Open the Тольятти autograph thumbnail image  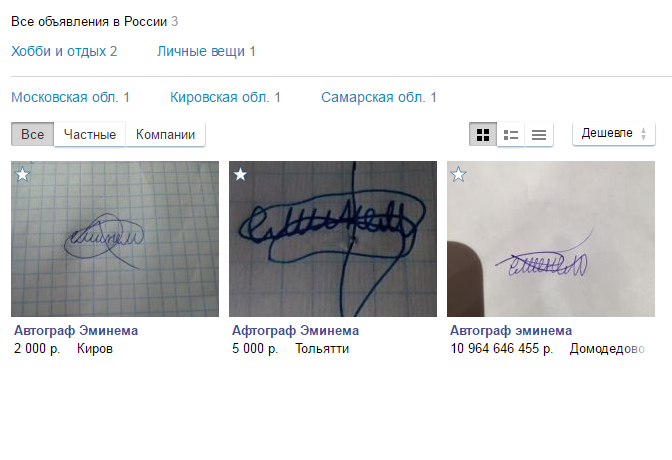click(x=333, y=239)
